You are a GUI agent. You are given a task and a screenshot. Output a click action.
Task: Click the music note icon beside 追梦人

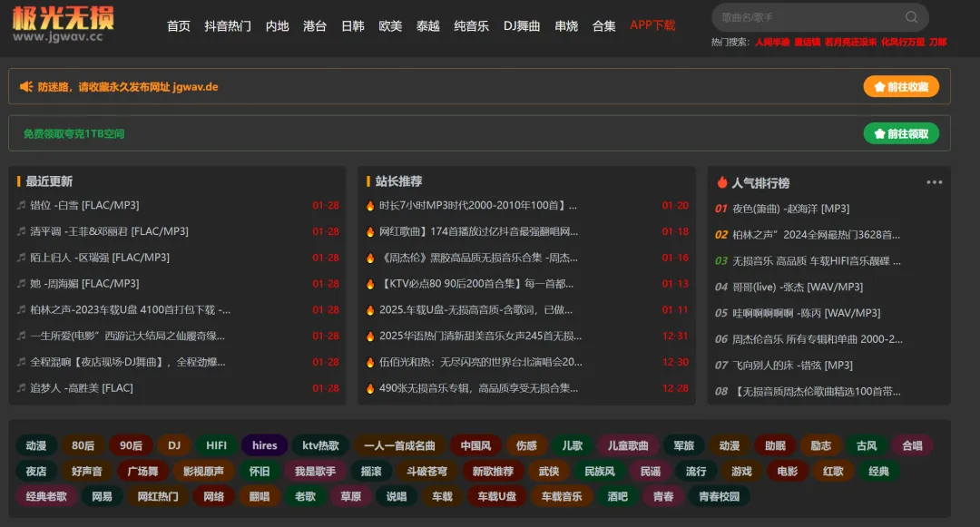tap(21, 387)
